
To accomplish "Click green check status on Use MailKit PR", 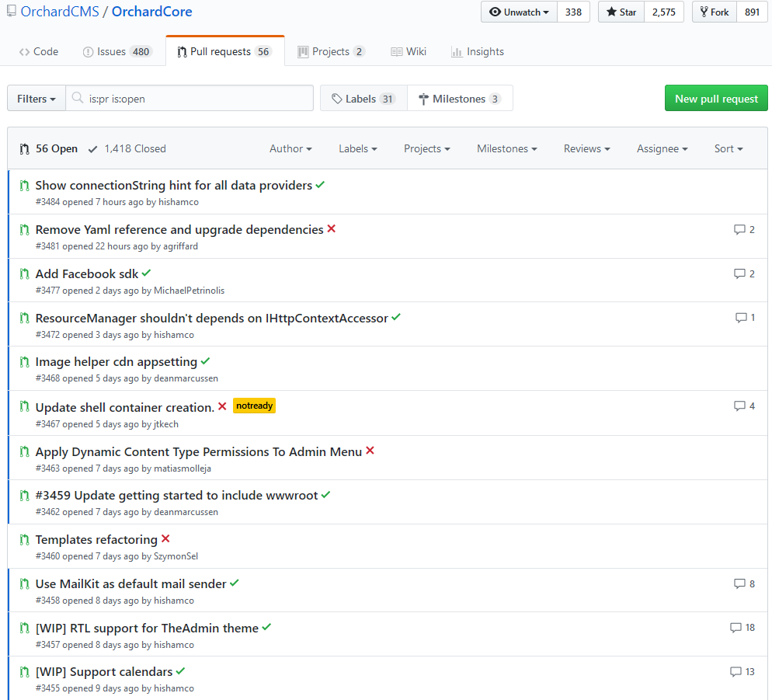I will click(235, 583).
